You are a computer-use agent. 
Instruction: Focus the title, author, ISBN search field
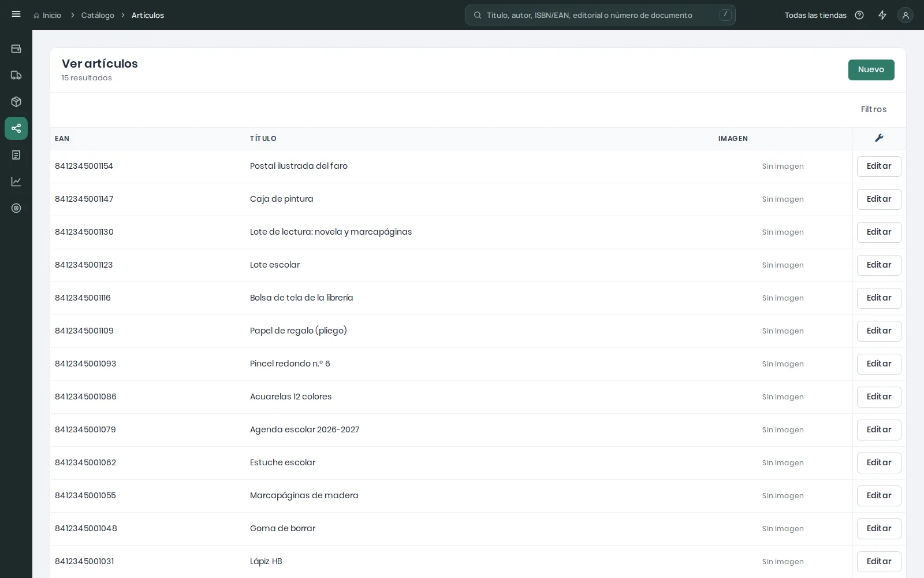(601, 15)
